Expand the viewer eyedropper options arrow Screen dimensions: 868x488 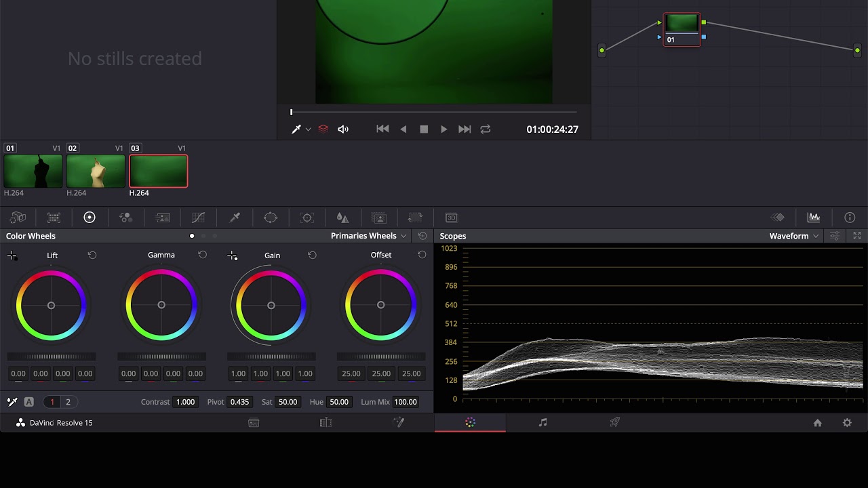pyautogui.click(x=308, y=129)
